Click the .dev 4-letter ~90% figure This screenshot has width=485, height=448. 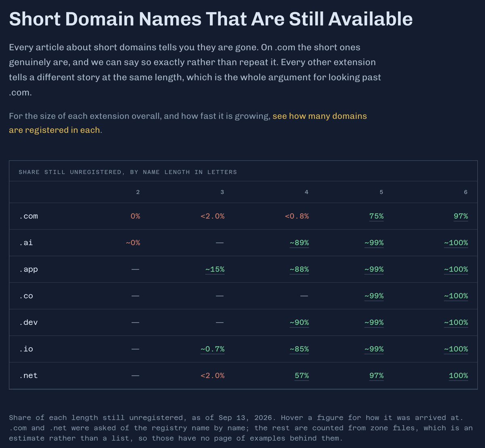point(299,322)
